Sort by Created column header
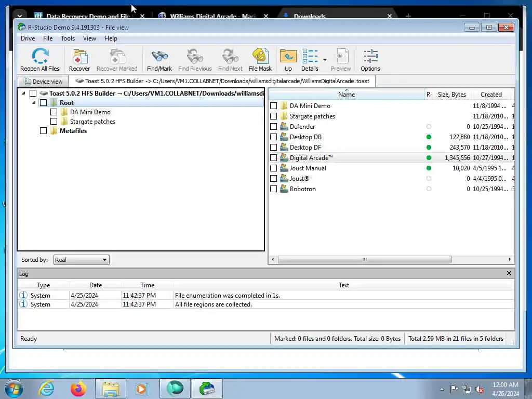Image resolution: width=532 pixels, height=399 pixels. click(x=491, y=95)
